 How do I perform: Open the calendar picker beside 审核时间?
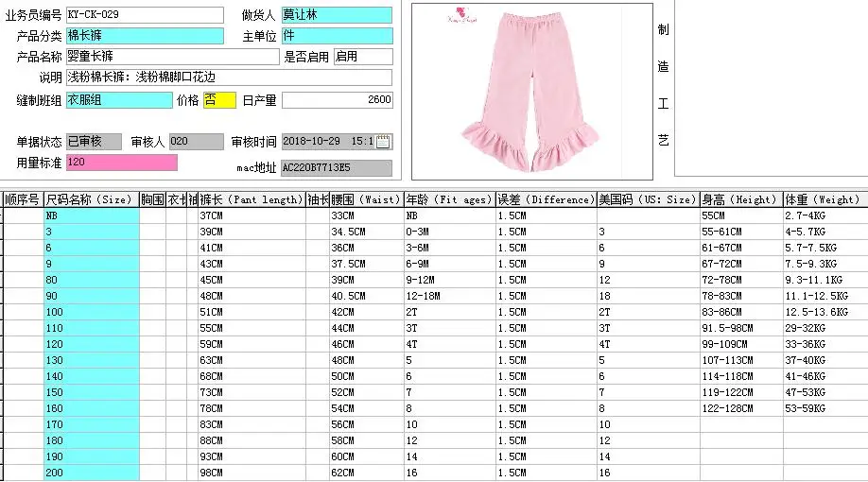383,142
